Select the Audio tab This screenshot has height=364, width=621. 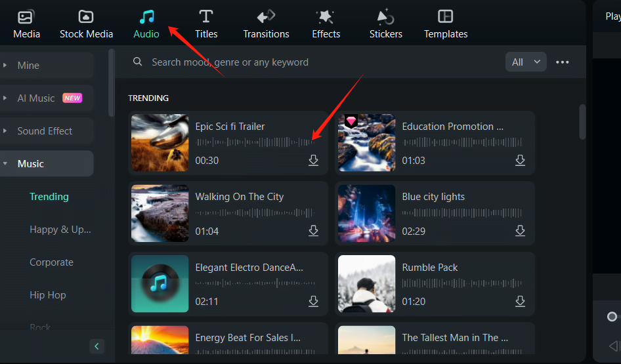146,24
